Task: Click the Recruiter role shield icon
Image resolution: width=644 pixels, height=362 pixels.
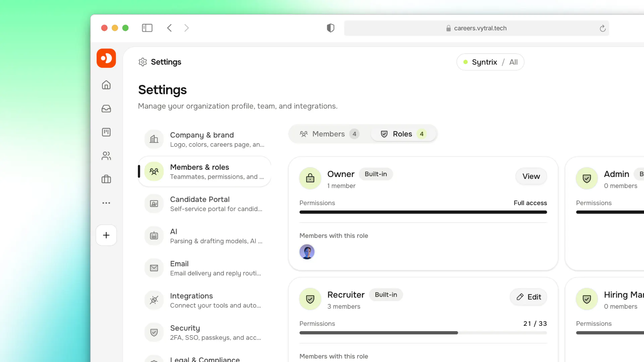Action: click(310, 299)
